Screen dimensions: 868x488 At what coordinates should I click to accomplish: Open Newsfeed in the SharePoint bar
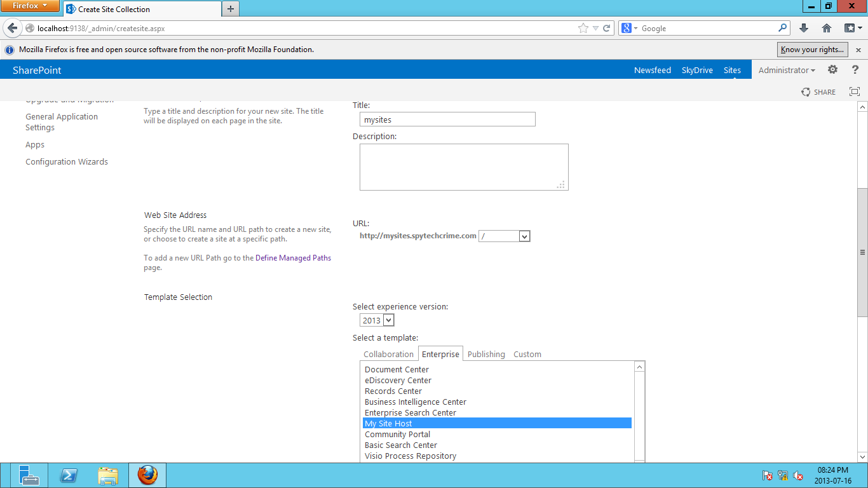click(x=653, y=71)
